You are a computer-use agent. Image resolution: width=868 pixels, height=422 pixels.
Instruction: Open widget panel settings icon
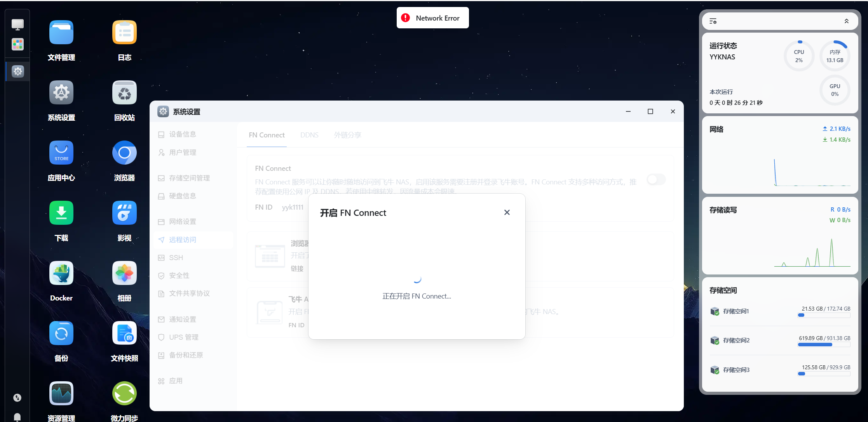click(x=713, y=21)
